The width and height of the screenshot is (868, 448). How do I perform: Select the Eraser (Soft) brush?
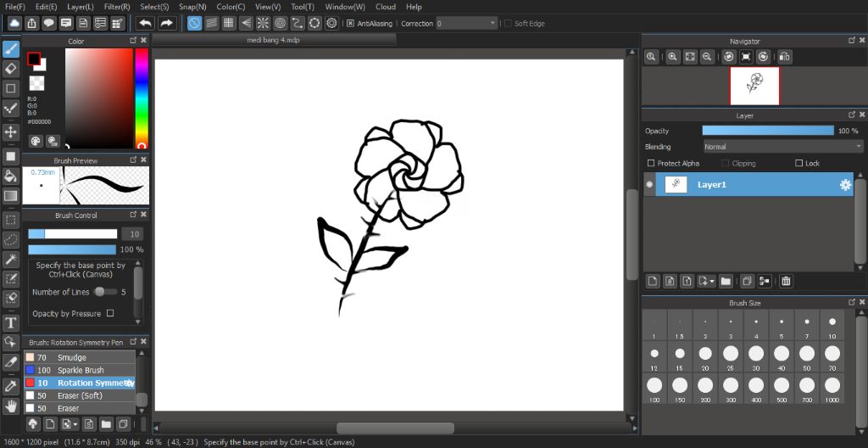point(79,396)
